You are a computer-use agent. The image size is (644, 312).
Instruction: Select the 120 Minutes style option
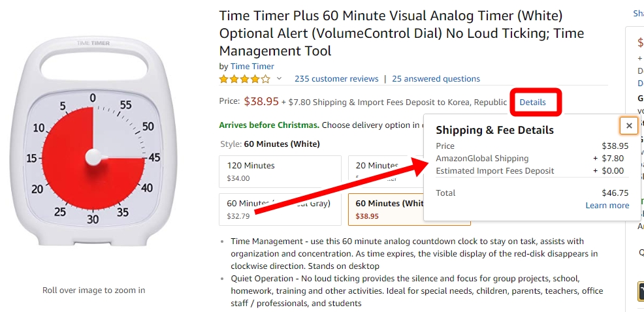[x=280, y=171]
